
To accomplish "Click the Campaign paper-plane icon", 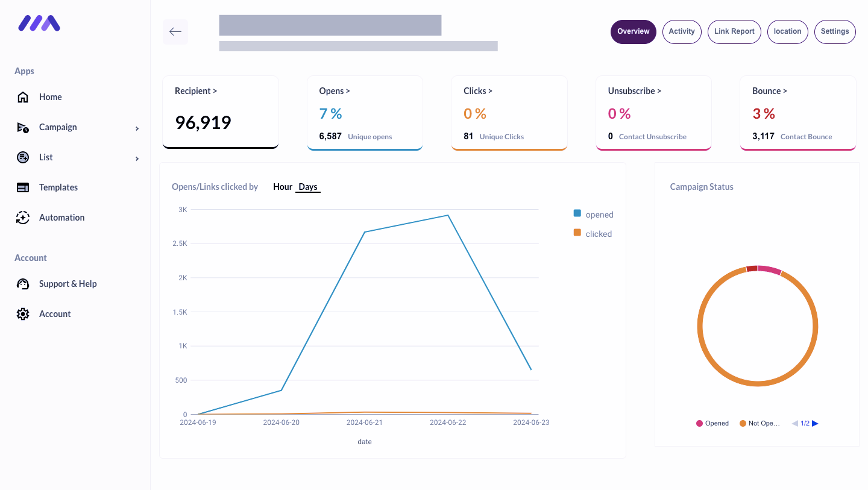I will point(23,127).
